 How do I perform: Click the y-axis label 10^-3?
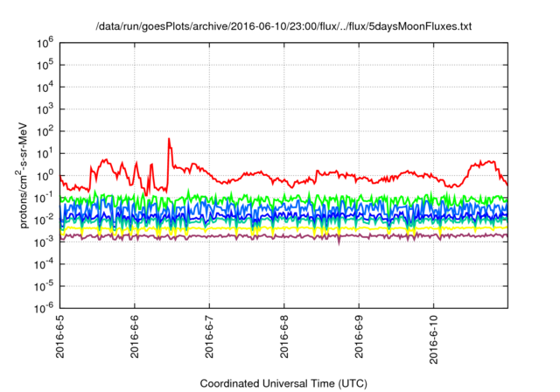(x=45, y=243)
